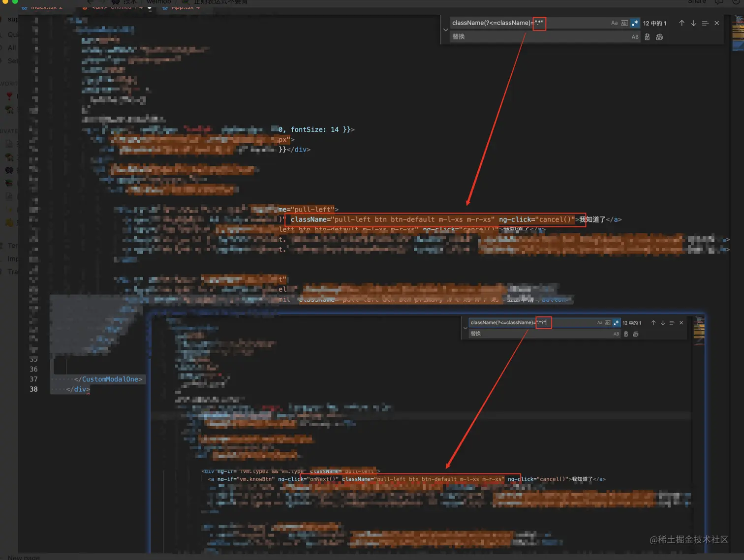This screenshot has width=744, height=560.
Task: Click the upper "12 中的 1" match counter
Action: (654, 23)
